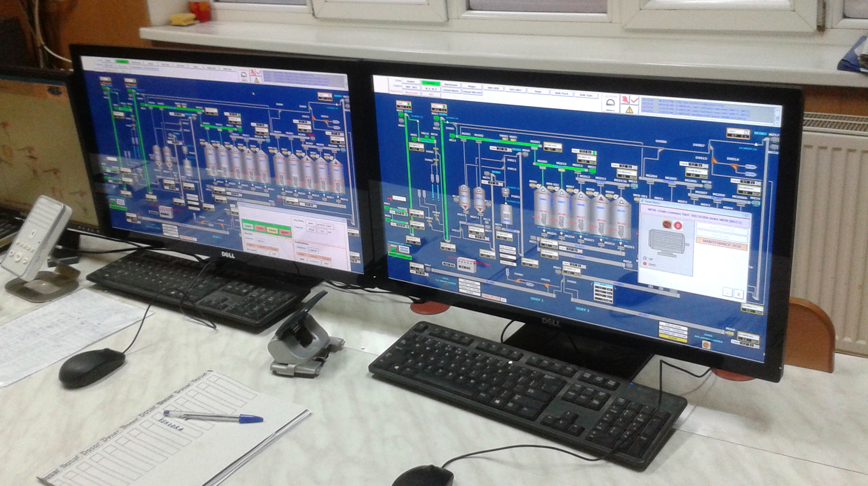This screenshot has width=868, height=486.
Task: Click the grey motor image in the popup
Action: [x=668, y=243]
